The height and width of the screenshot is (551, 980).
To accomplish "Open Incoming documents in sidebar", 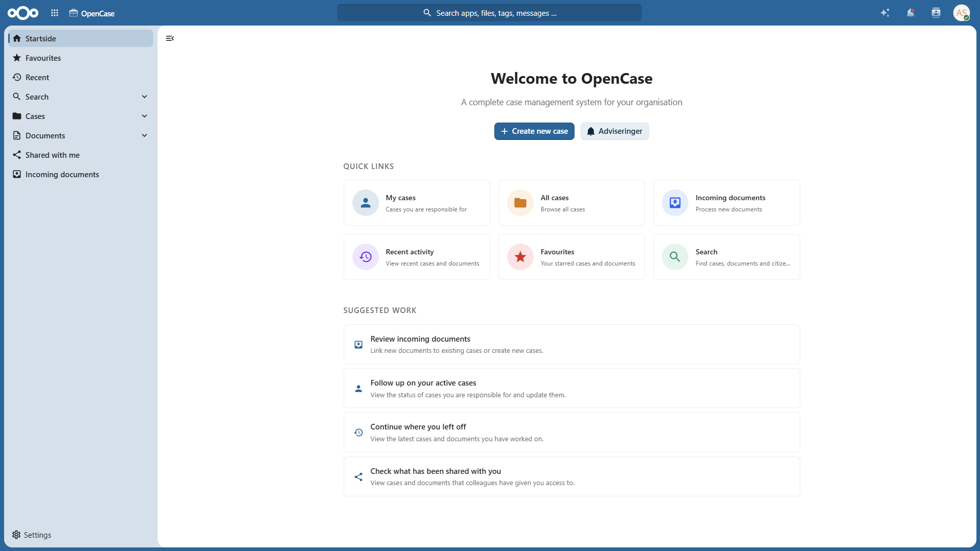I will point(81,174).
